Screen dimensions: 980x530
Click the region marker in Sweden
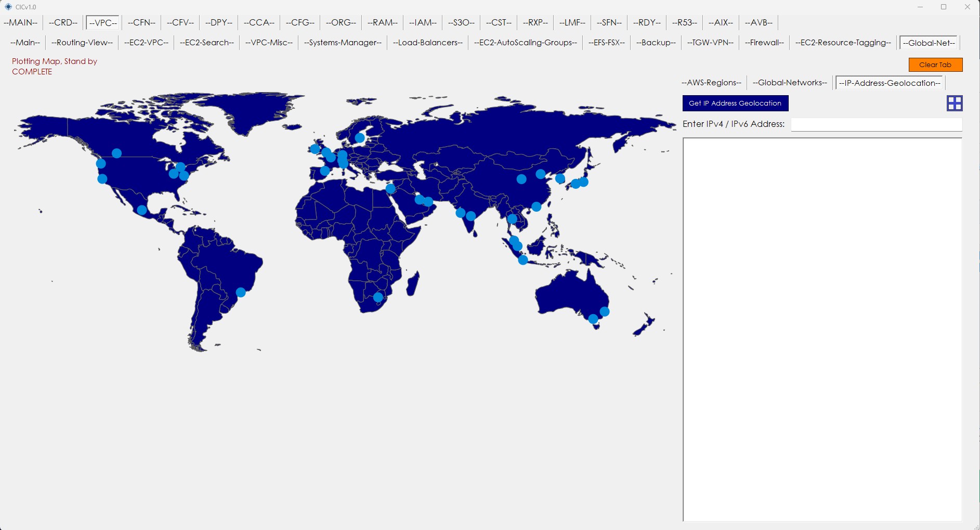(x=360, y=138)
